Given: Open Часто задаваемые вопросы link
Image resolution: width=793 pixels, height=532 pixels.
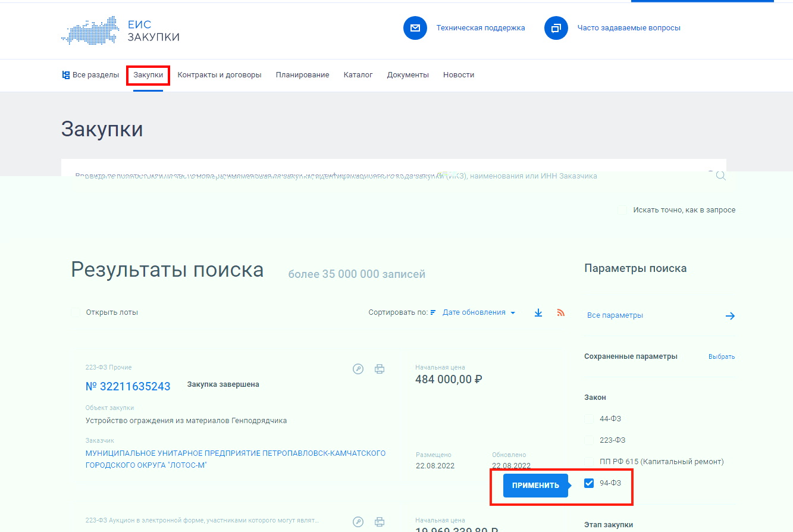Looking at the screenshot, I should tap(629, 28).
